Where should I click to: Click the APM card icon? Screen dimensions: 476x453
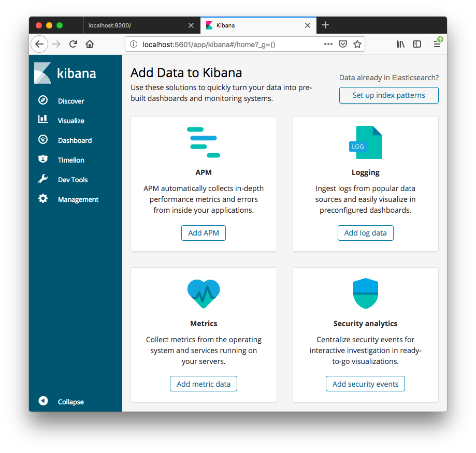(204, 142)
